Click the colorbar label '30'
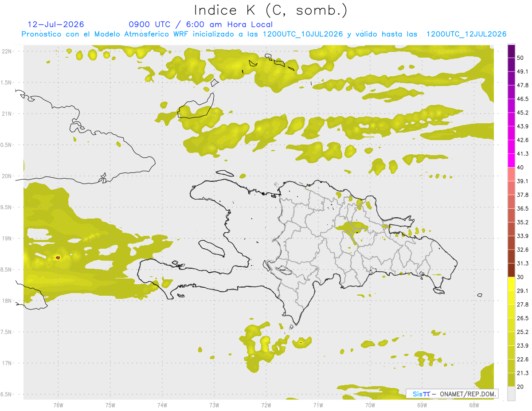The image size is (532, 411). point(520,277)
